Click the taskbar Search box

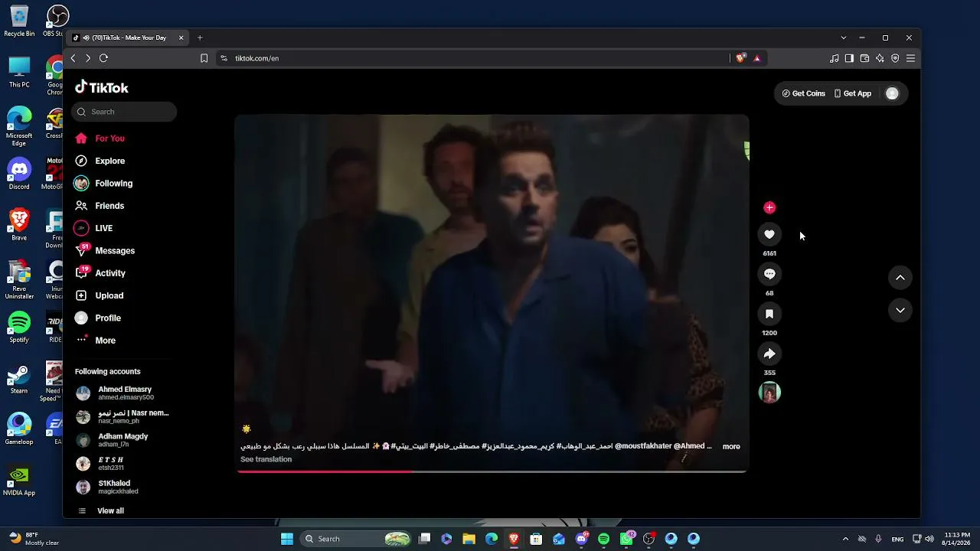pyautogui.click(x=357, y=539)
